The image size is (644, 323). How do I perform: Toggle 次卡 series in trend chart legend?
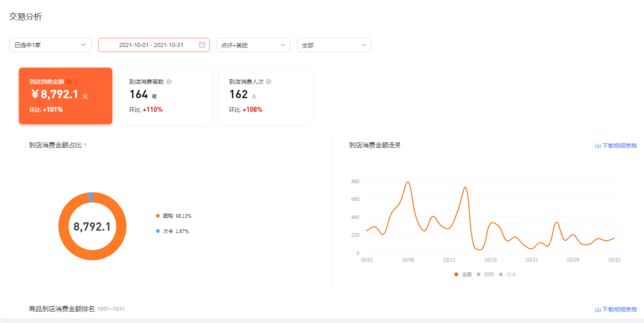pos(507,275)
